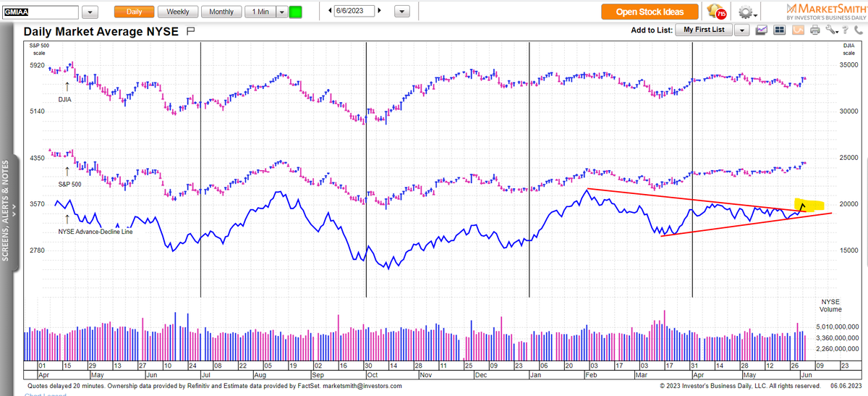Go to previous date with left arrow
Image resolution: width=868 pixels, height=396 pixels.
click(x=330, y=12)
